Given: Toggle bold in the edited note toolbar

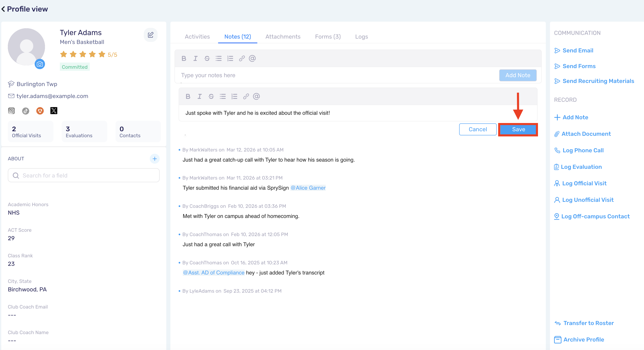Looking at the screenshot, I should (x=188, y=96).
